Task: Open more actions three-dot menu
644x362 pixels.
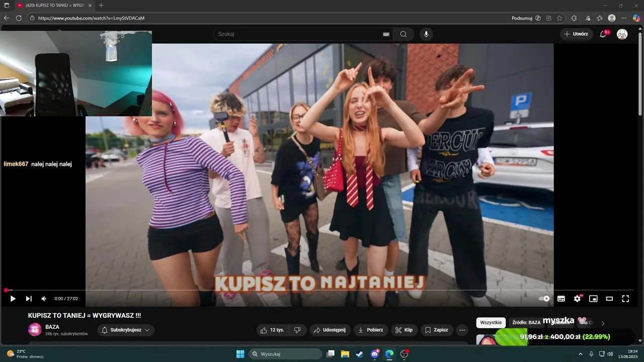Action: (x=462, y=330)
